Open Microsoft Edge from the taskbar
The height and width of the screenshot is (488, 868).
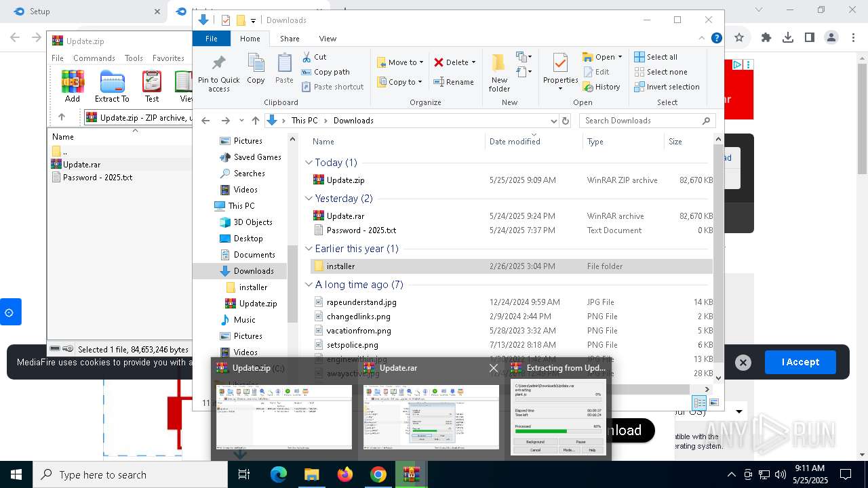coord(279,474)
